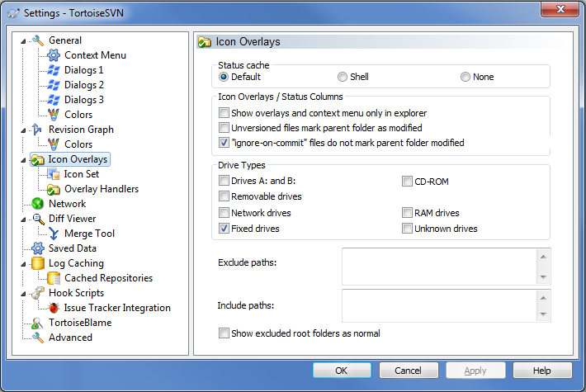Uncheck the Fixed drives checkbox

[224, 229]
